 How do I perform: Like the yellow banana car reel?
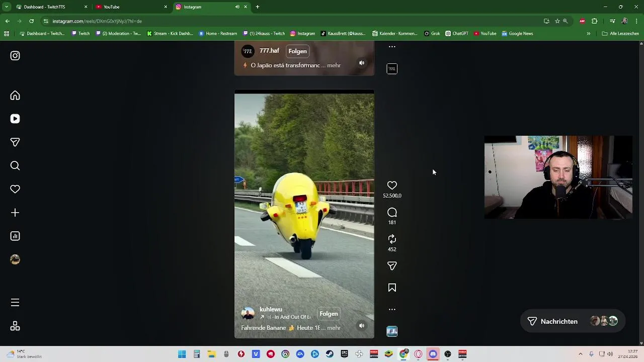pos(392,186)
